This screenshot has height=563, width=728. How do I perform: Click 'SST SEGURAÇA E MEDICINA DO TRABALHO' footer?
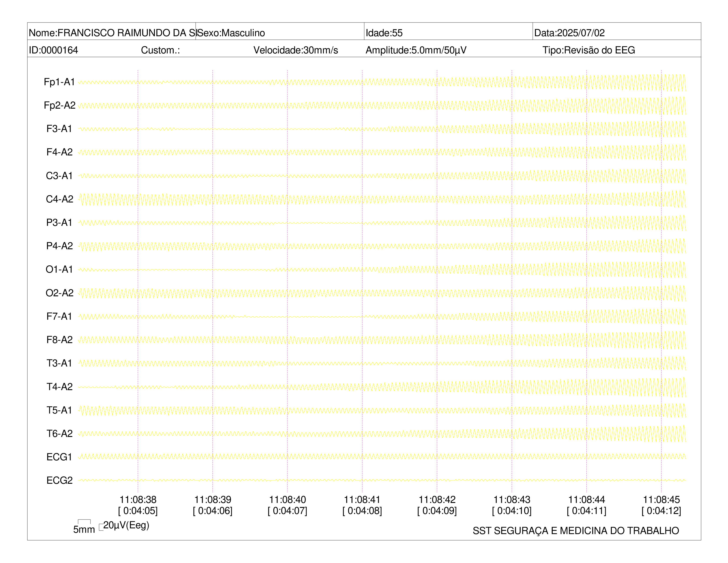pos(576,531)
